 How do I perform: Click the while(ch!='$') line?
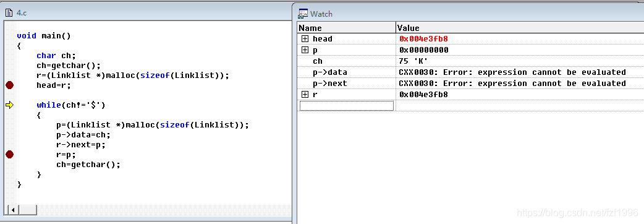[x=71, y=105]
